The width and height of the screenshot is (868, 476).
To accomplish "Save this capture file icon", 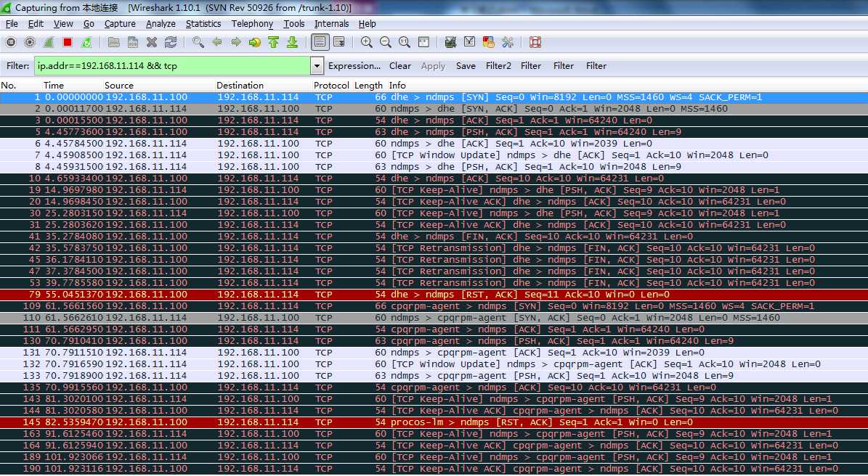I will coord(133,43).
